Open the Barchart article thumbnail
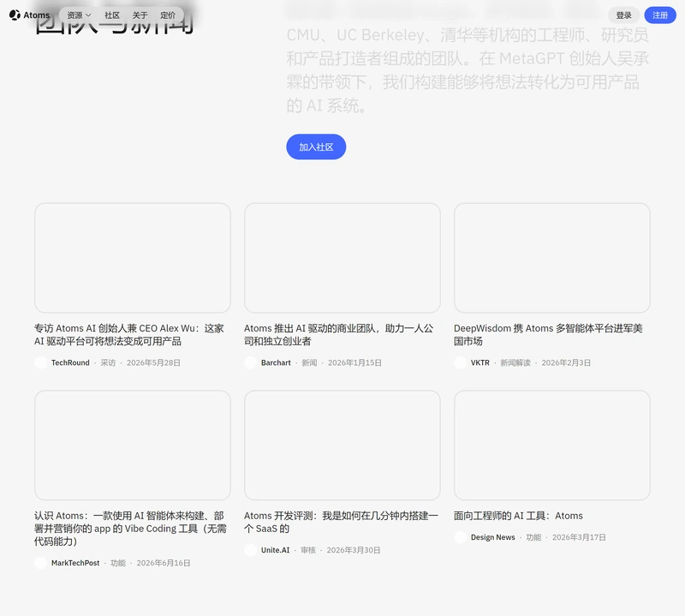 tap(342, 258)
